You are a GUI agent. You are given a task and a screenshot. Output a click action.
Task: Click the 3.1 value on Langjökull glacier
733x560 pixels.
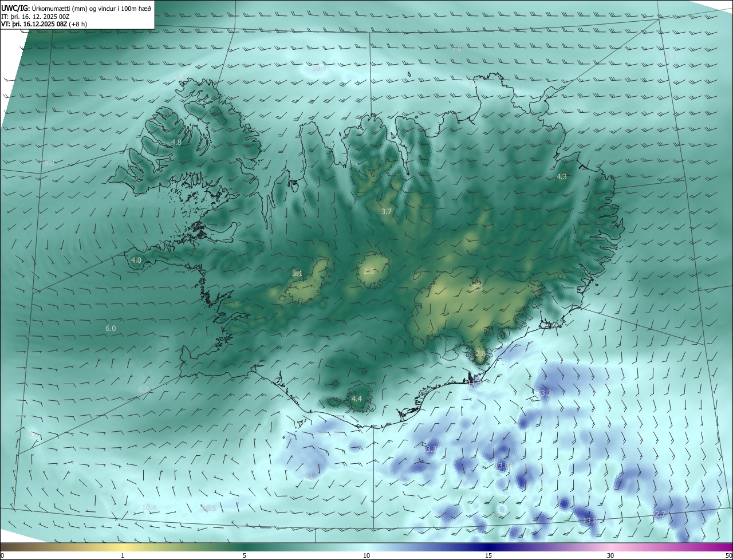(297, 274)
